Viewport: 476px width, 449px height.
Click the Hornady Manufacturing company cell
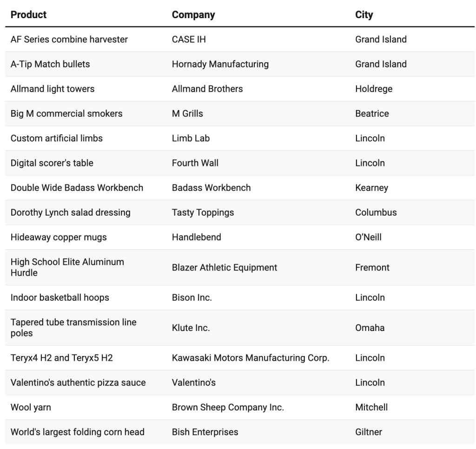coord(220,64)
